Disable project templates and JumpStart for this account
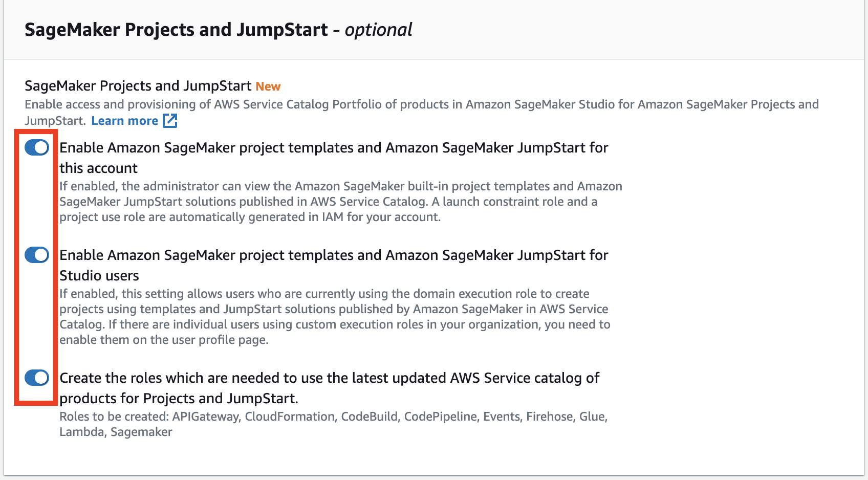The height and width of the screenshot is (480, 868). tap(37, 147)
